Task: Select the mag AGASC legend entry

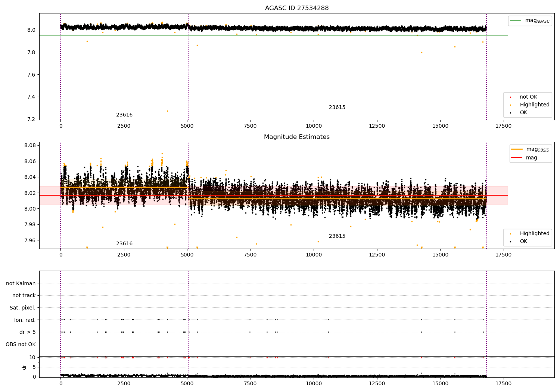Action: pos(530,21)
